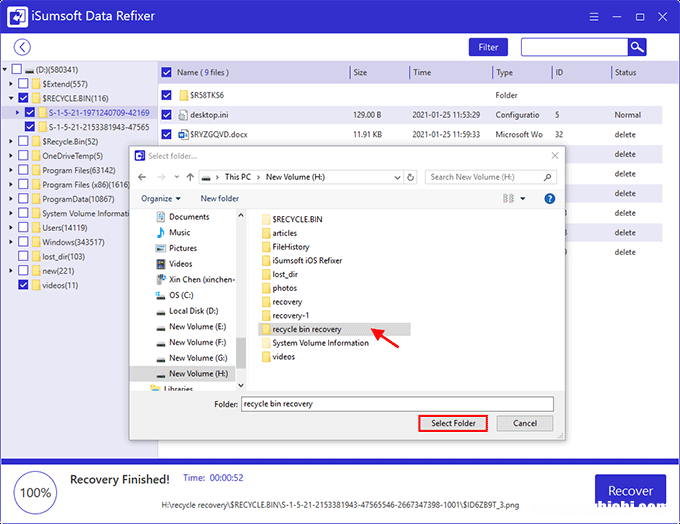
Task: Click the Folder name input field
Action: pyautogui.click(x=397, y=404)
